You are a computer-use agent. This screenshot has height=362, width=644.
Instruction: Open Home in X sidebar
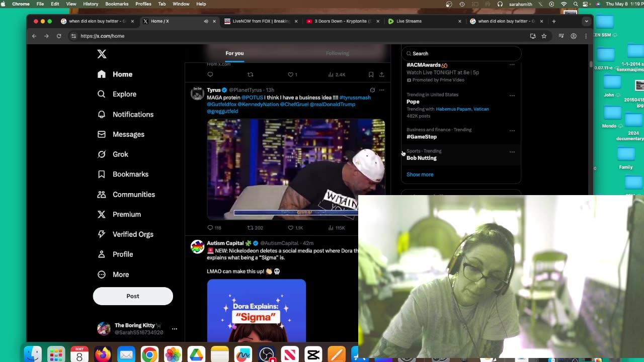pyautogui.click(x=115, y=74)
